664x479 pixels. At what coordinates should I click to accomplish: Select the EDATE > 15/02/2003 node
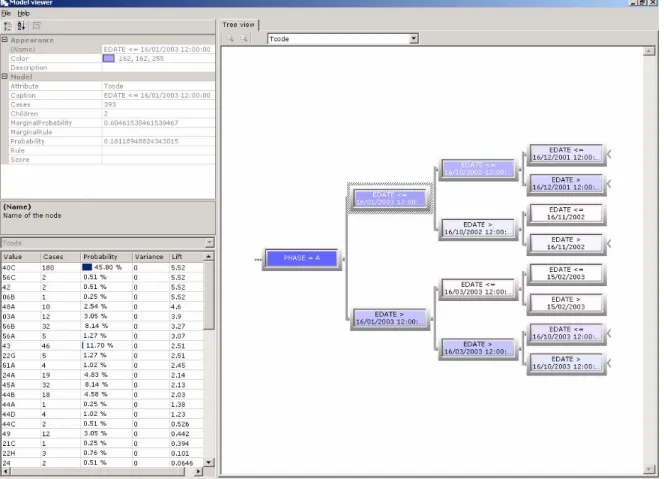pyautogui.click(x=566, y=303)
